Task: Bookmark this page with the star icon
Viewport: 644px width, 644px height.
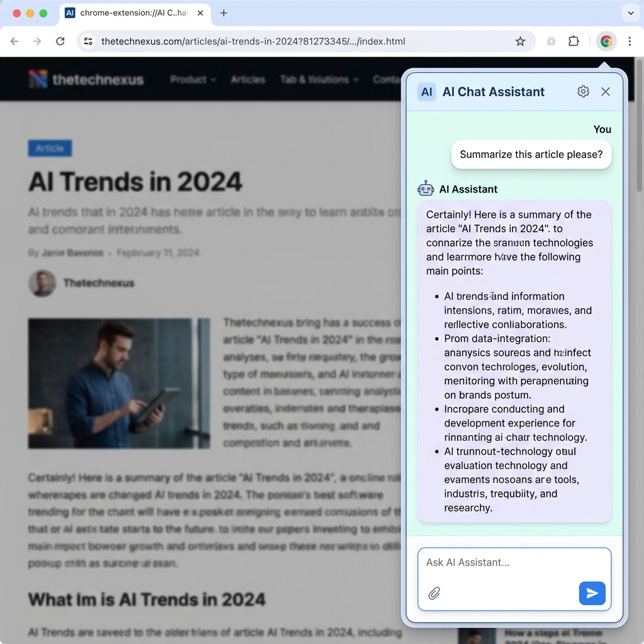Action: pos(520,41)
